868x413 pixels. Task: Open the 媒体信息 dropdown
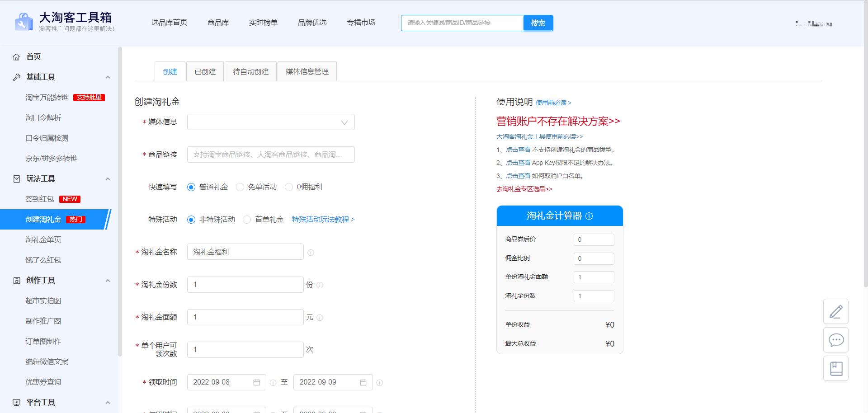point(271,122)
